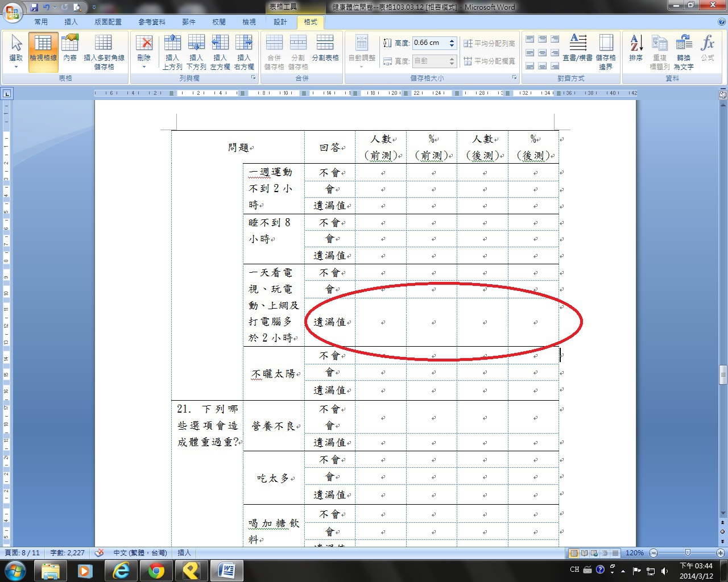This screenshot has width=728, height=582.
Task: Align cell text bottom right
Action: (555, 66)
